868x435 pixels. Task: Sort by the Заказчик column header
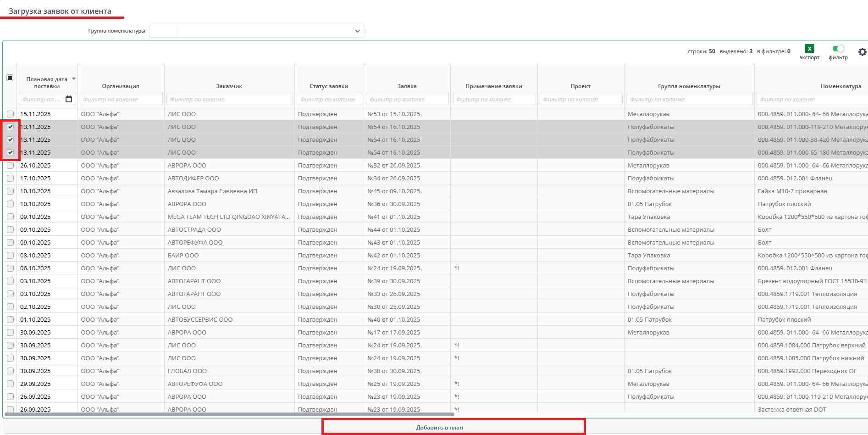[229, 86]
